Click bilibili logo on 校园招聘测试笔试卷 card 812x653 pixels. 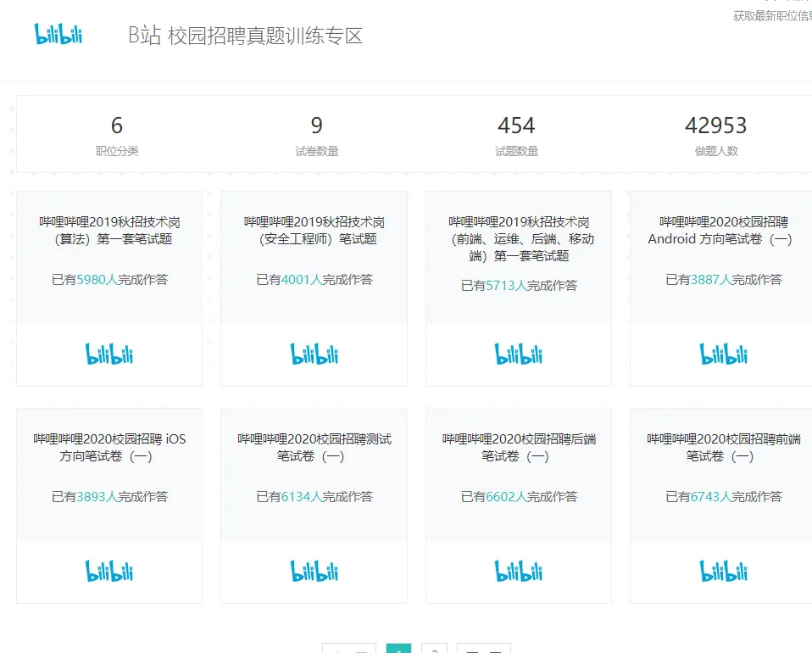(x=314, y=571)
